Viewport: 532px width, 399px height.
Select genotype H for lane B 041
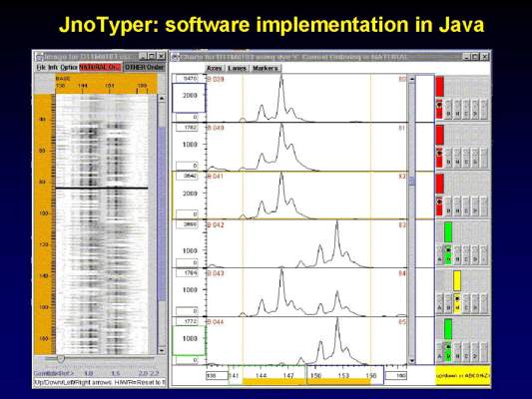pos(457,206)
